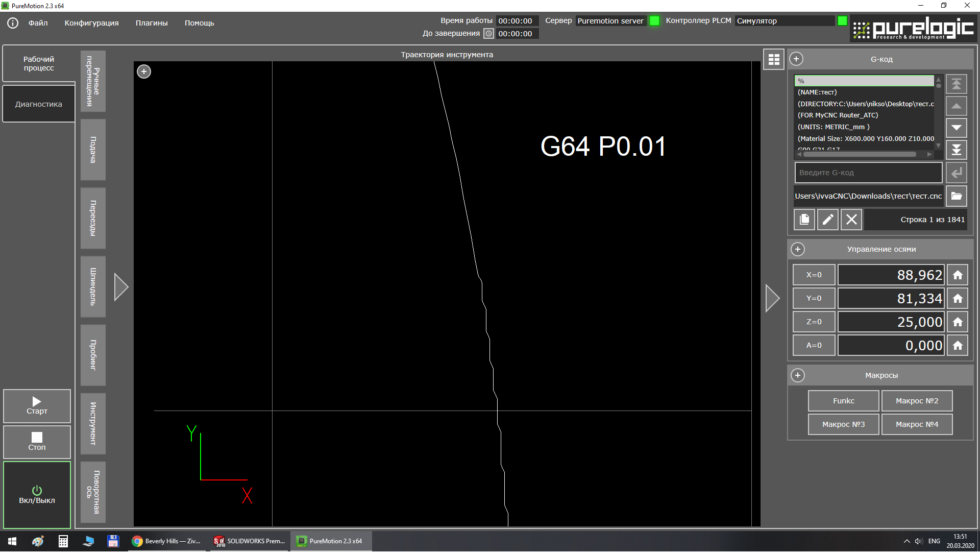
Task: Click the Введите G-код input field
Action: pos(868,173)
